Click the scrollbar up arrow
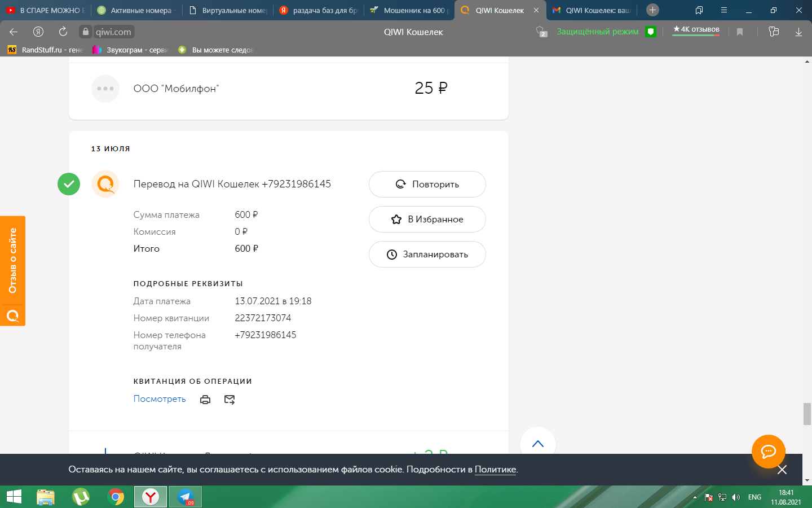Image resolution: width=812 pixels, height=508 pixels. tap(807, 60)
